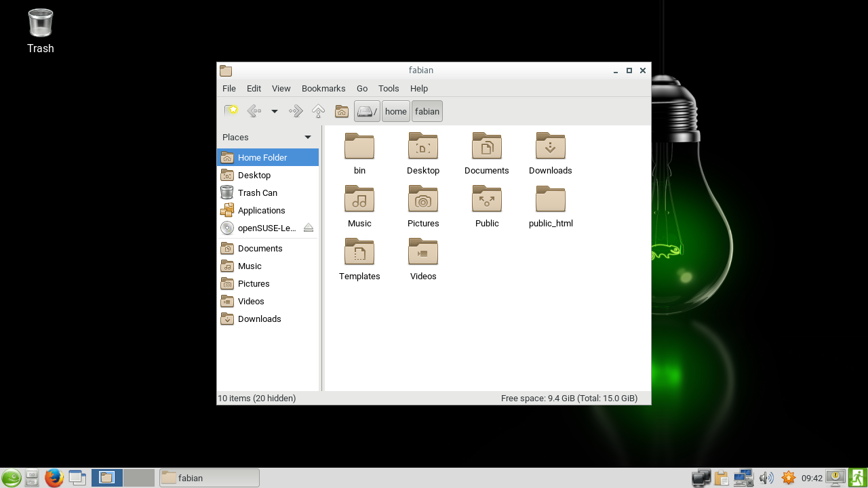Viewport: 868px width, 488px height.
Task: Click the 'home' path bar button
Action: 396,111
